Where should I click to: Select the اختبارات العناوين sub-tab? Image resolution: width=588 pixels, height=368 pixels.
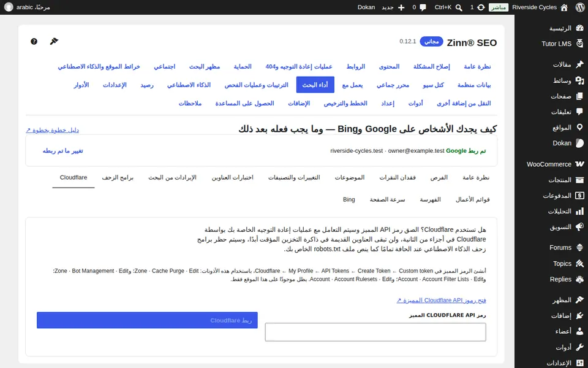point(233,178)
